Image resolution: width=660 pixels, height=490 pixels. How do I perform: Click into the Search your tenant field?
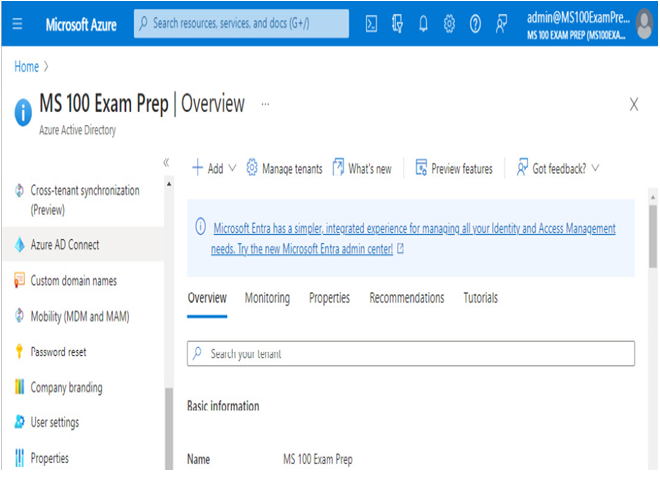[411, 353]
